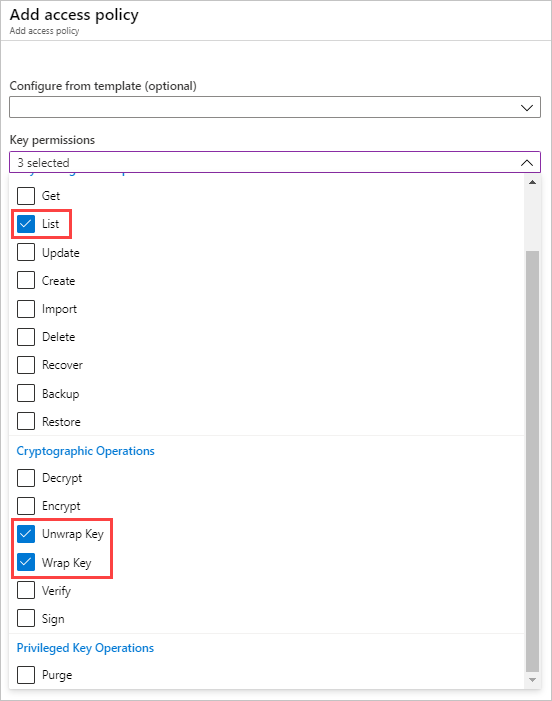Collapse the Key permissions dropdown chevron
This screenshot has height=701, width=552.
click(x=527, y=163)
